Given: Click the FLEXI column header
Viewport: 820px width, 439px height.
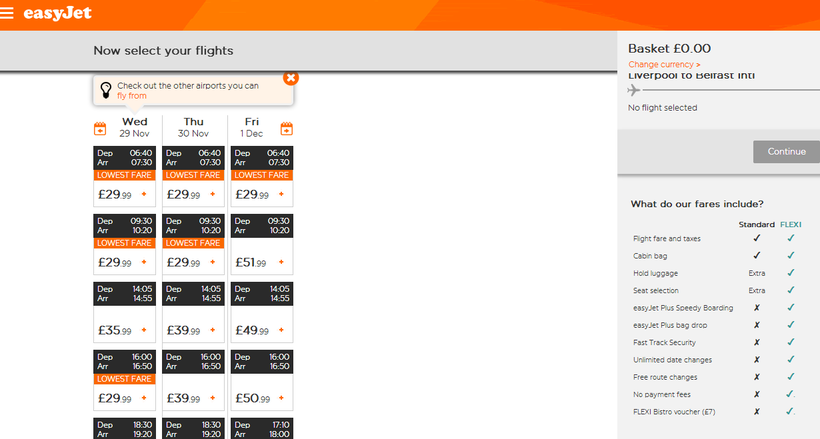Looking at the screenshot, I should 791,224.
